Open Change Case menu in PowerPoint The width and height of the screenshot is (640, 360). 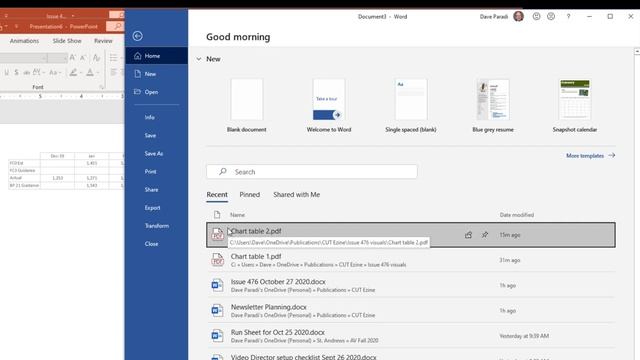point(55,73)
